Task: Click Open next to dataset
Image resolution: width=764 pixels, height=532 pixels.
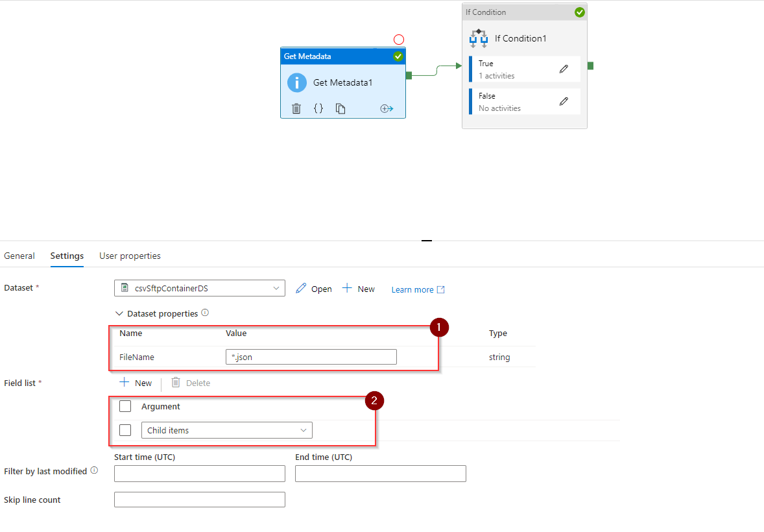Action: [322, 289]
